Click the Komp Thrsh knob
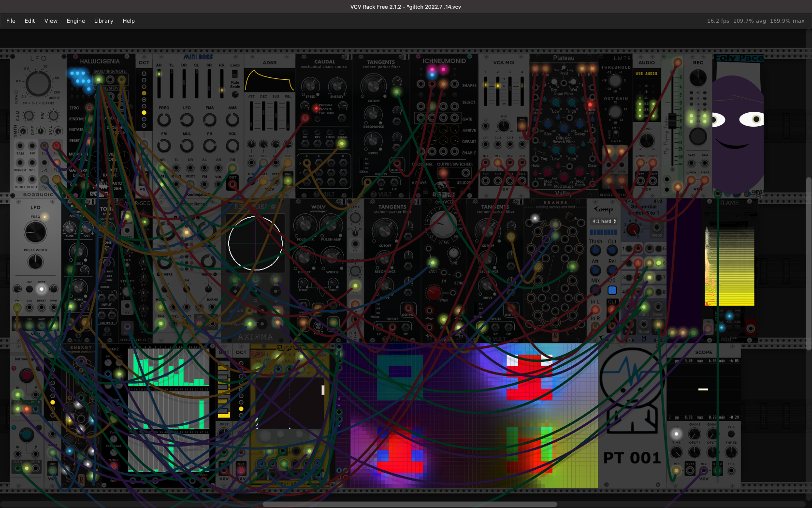 pyautogui.click(x=595, y=251)
